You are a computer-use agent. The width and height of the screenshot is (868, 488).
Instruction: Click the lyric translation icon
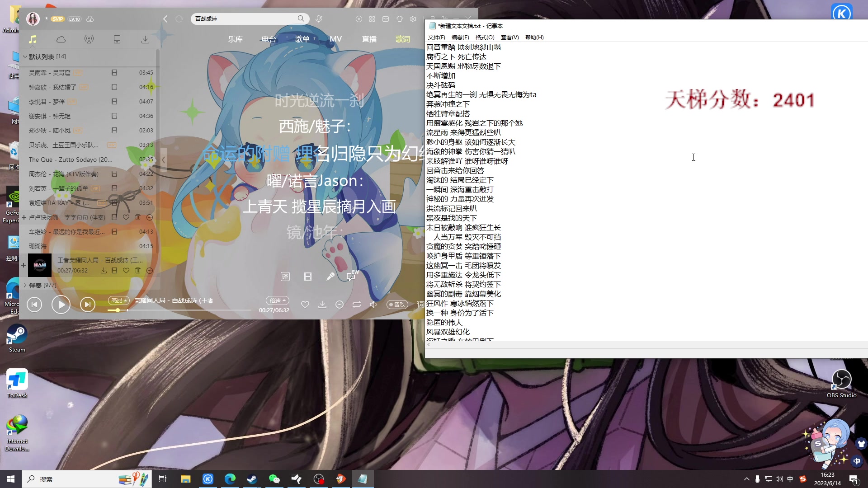285,277
